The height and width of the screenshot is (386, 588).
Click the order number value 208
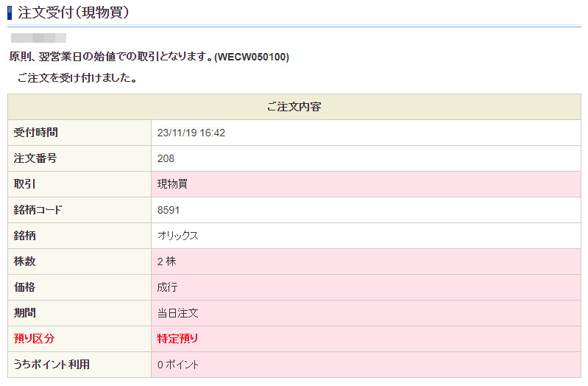tap(166, 158)
